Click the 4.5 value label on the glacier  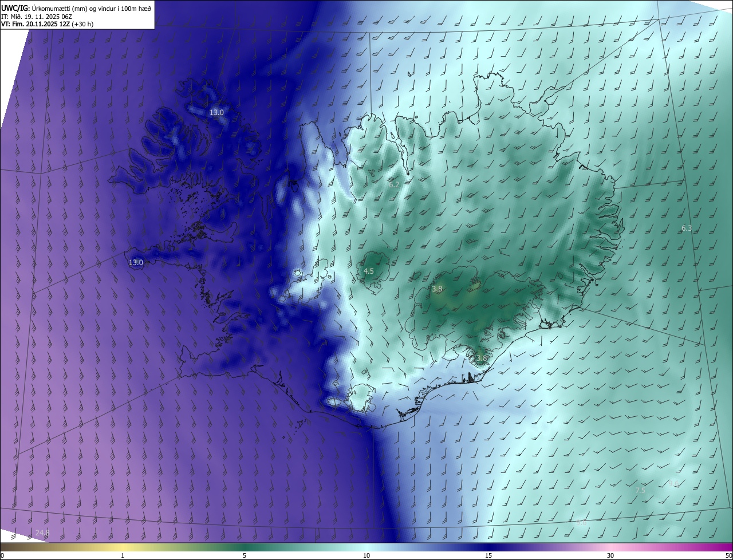(369, 271)
